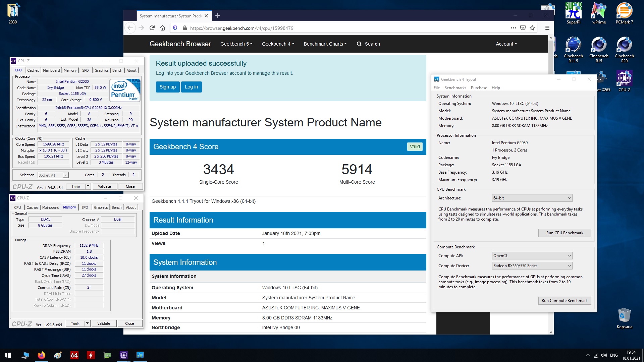Switch to SPD tab in top CPU-Z
Viewport: 644px width, 362px height.
click(86, 70)
